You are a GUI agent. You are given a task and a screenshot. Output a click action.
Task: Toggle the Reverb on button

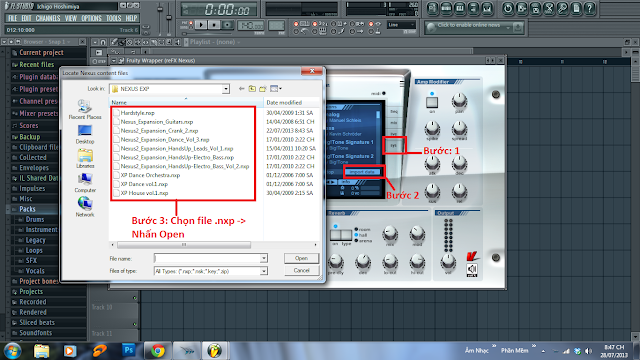[x=336, y=235]
